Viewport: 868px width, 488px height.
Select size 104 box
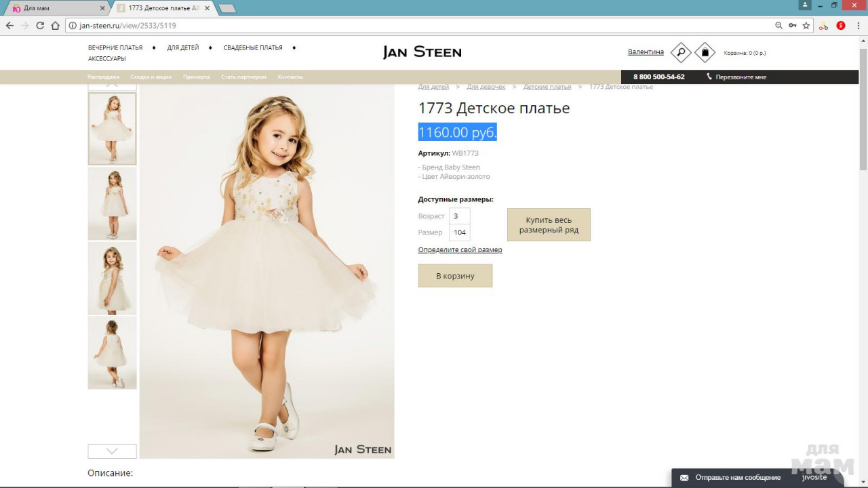459,232
